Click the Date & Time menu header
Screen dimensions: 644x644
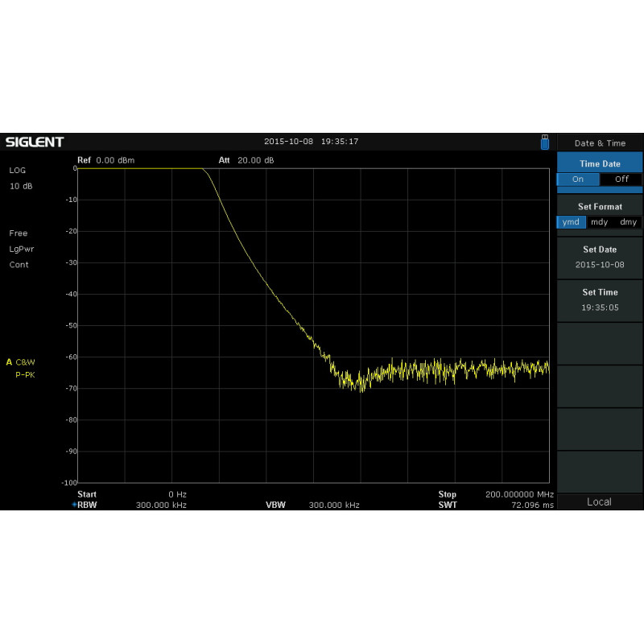pyautogui.click(x=600, y=142)
